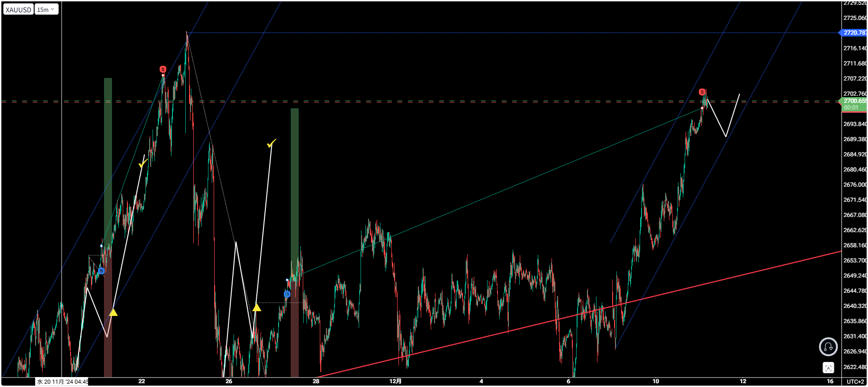Click the 4 date label on the time axis
This screenshot has width=868, height=387.
pyautogui.click(x=481, y=381)
